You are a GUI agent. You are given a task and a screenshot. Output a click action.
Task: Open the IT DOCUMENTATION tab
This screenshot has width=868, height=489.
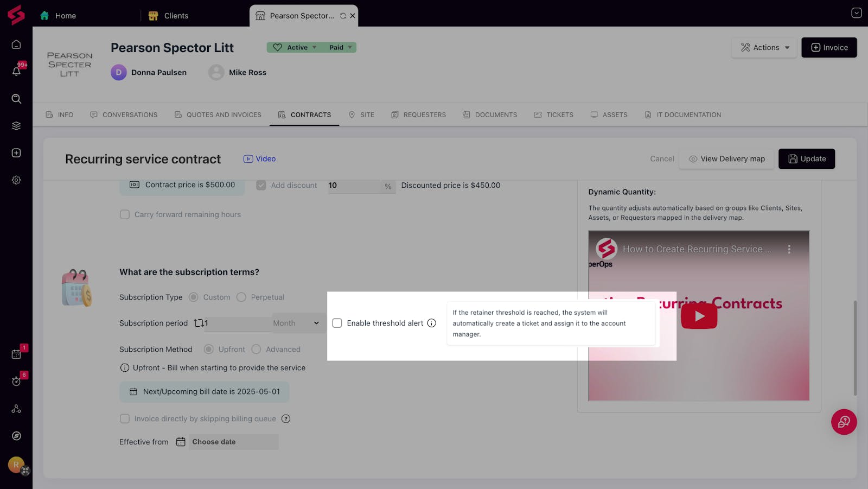683,115
